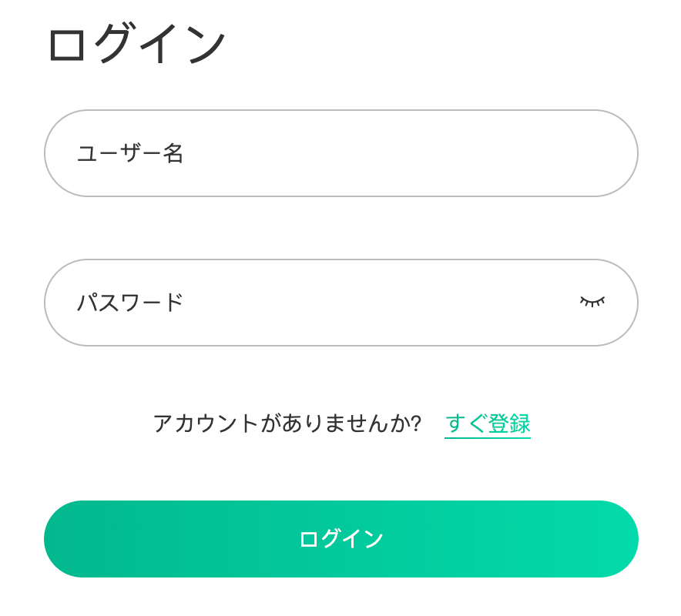The image size is (681, 616).
Task: Reveal password via eye icon in パスワード field
Action: (592, 302)
